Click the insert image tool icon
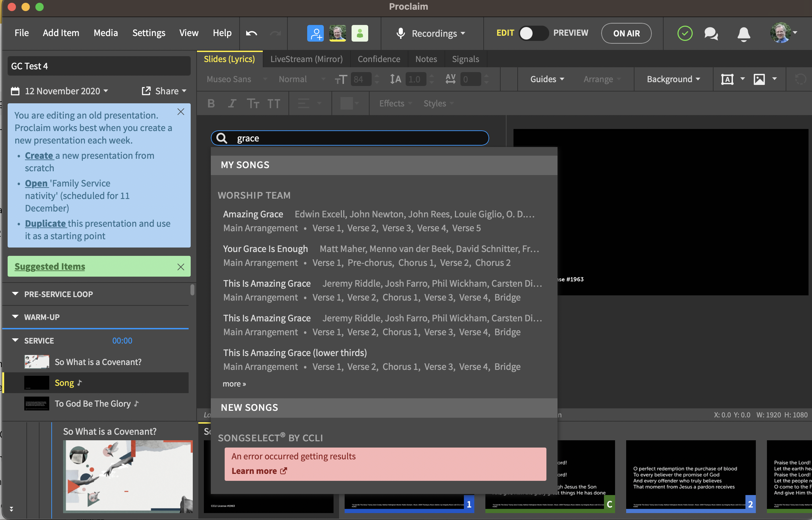Viewport: 812px width, 520px height. pyautogui.click(x=759, y=79)
